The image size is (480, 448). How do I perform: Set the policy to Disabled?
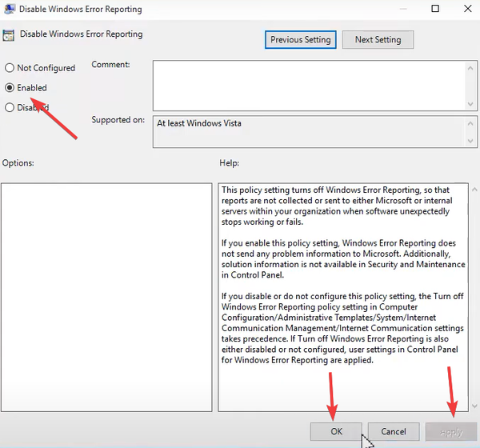(x=10, y=107)
